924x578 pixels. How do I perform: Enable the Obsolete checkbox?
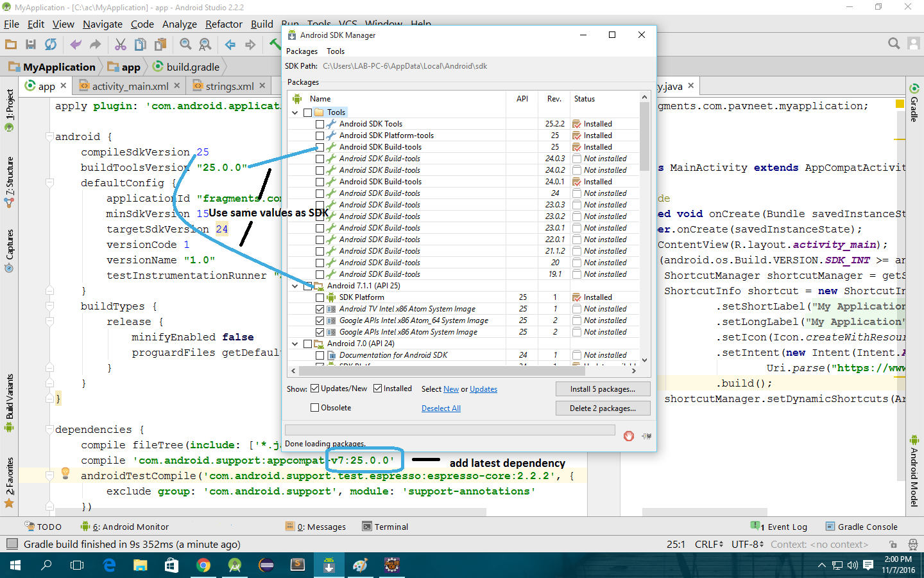(315, 407)
